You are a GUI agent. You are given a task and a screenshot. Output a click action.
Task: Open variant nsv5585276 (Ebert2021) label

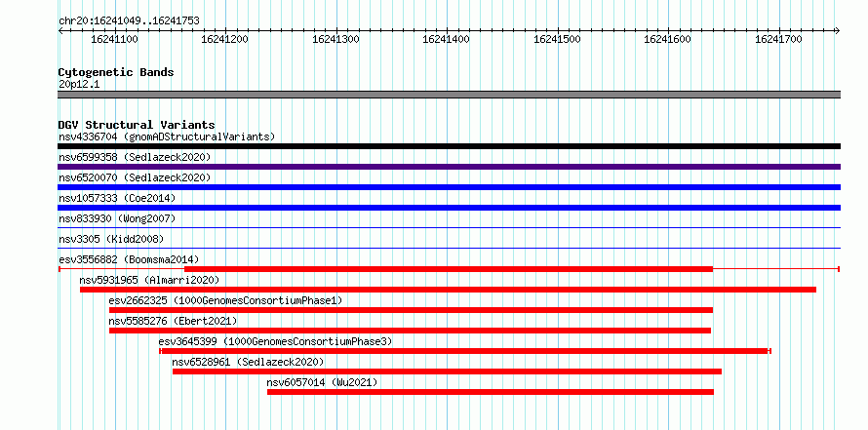173,321
